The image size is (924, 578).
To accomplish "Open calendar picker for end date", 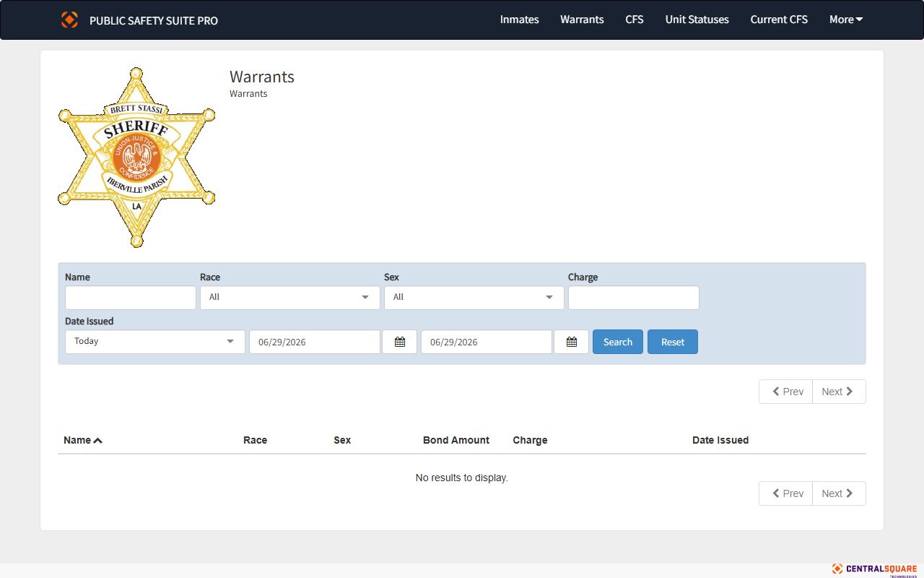I will point(572,342).
